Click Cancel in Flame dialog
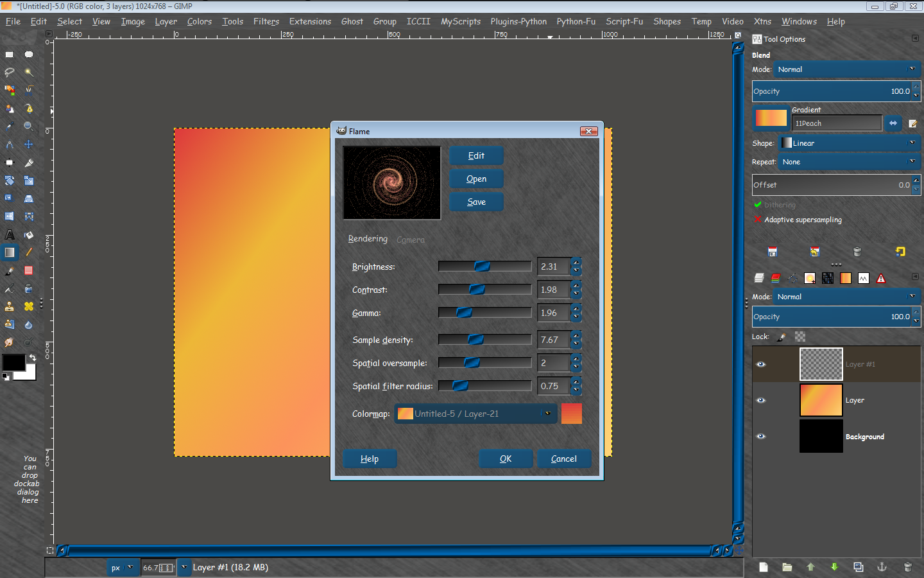 (563, 459)
